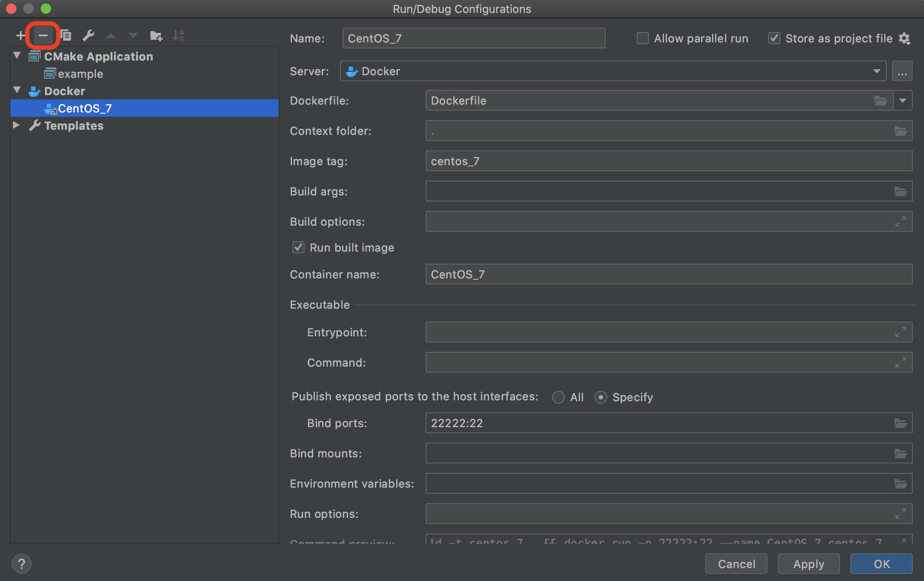Click the Create New Folder icon
Viewport: 924px width, 581px height.
click(156, 35)
